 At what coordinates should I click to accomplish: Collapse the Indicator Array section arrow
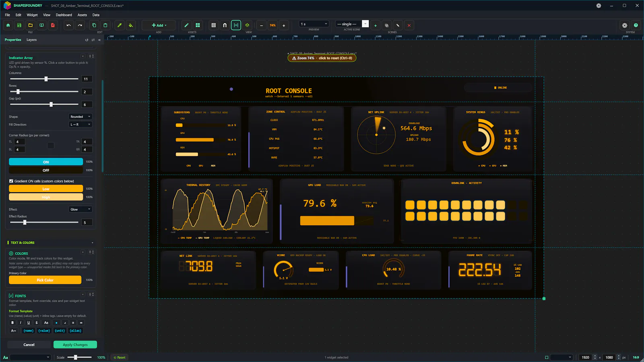(83, 56)
